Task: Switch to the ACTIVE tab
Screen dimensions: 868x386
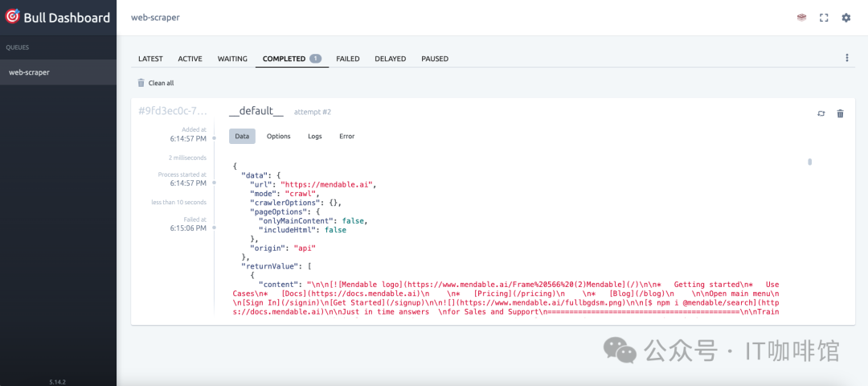Action: tap(190, 59)
